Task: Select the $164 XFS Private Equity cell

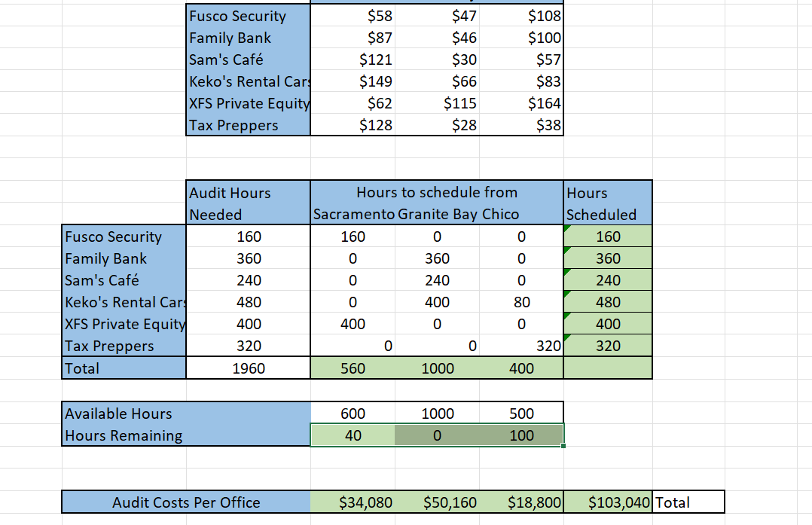Action: click(x=521, y=103)
